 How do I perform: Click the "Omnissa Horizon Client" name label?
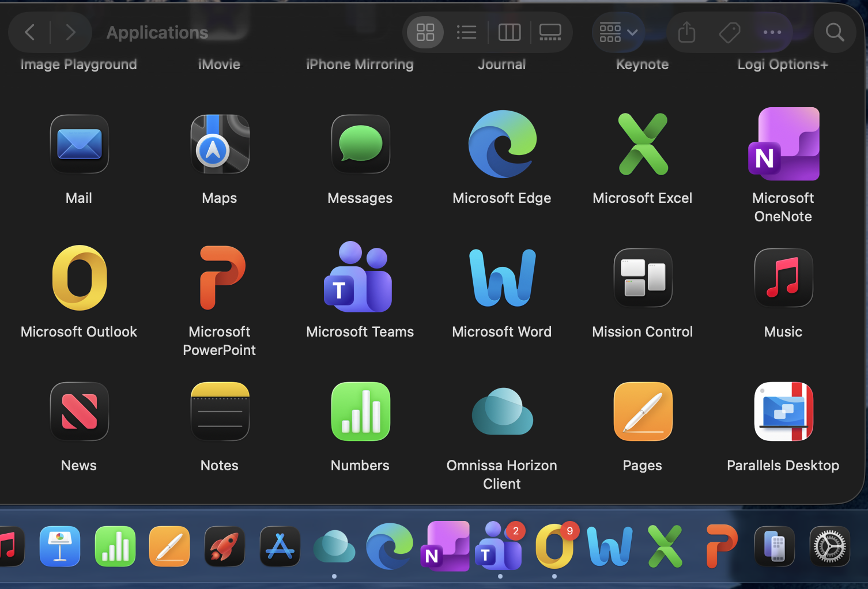(x=502, y=475)
